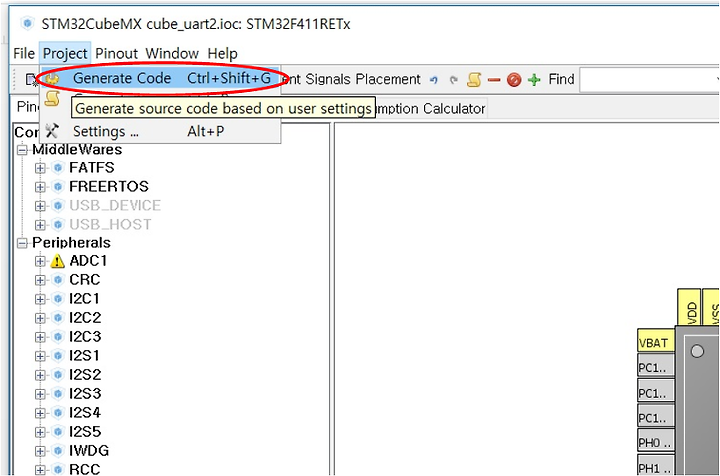Click the blue icon beside USB_HOST
Viewport: 720px width, 476px height.
[x=57, y=224]
